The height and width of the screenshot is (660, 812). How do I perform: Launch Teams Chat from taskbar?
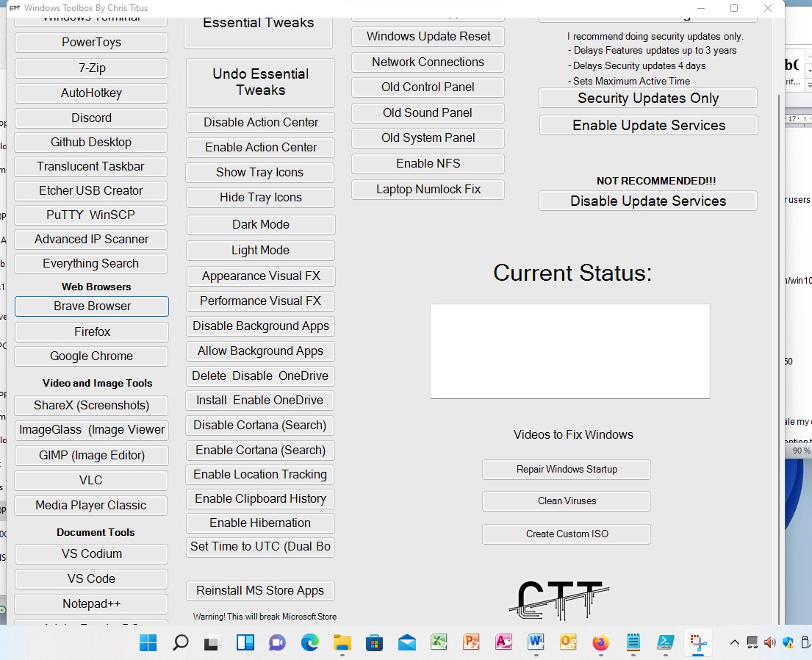(277, 643)
